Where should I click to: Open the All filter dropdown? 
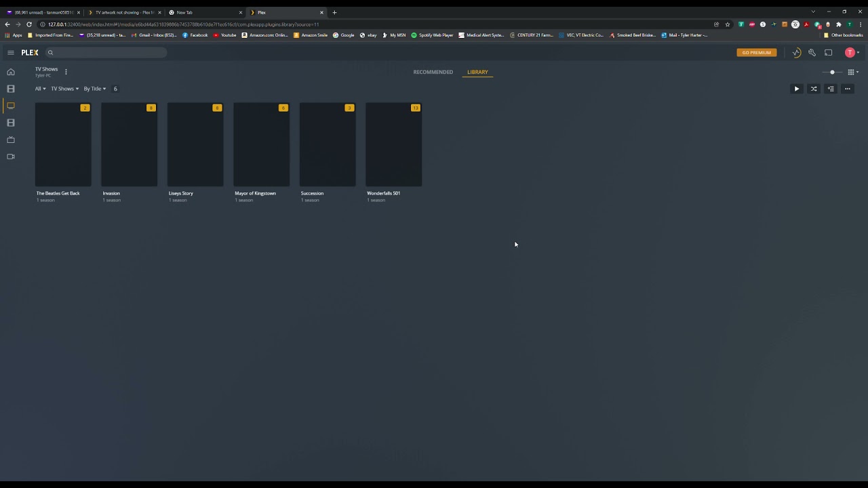tap(41, 89)
